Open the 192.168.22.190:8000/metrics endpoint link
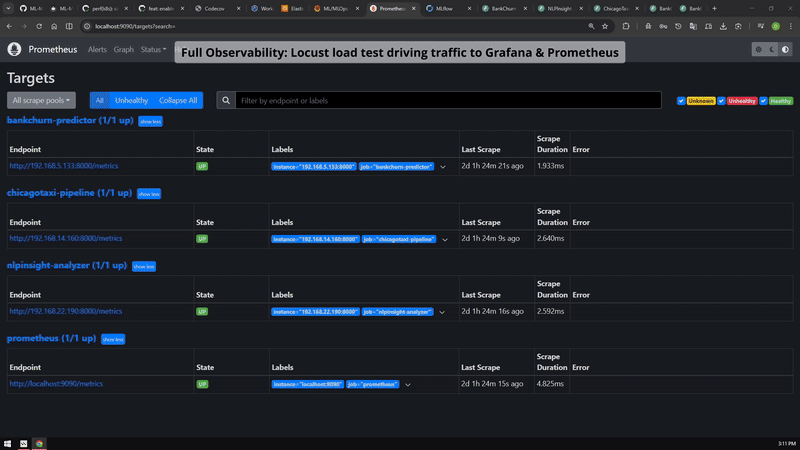This screenshot has height=450, width=800. pos(66,311)
